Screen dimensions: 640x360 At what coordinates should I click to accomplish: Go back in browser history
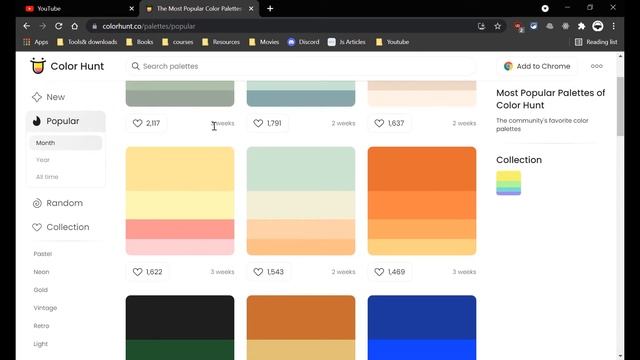[x=27, y=26]
